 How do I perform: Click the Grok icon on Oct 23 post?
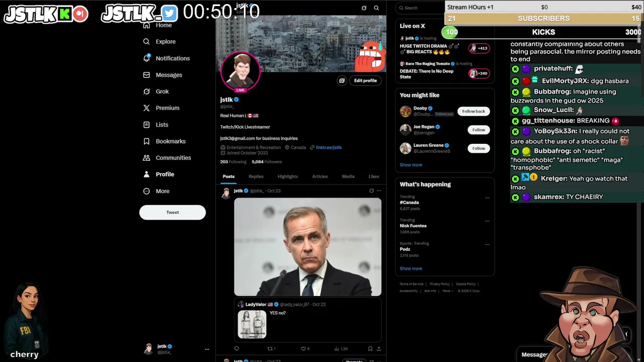coord(371,191)
